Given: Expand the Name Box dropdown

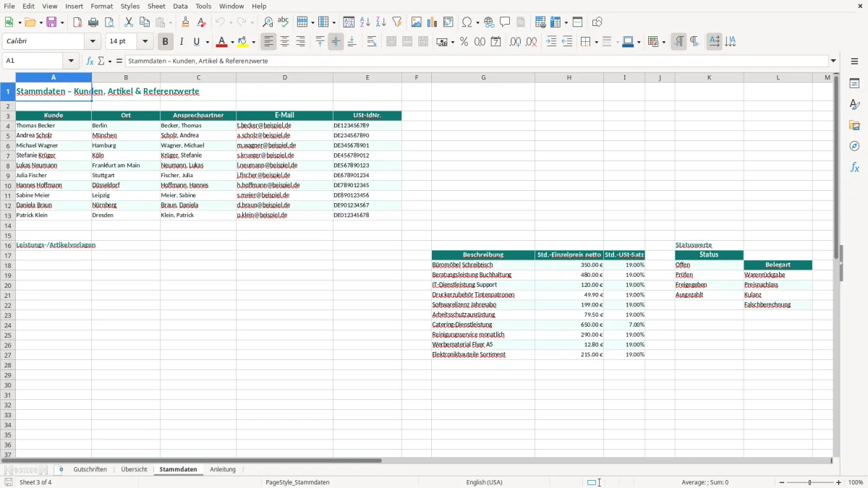Looking at the screenshot, I should [71, 61].
